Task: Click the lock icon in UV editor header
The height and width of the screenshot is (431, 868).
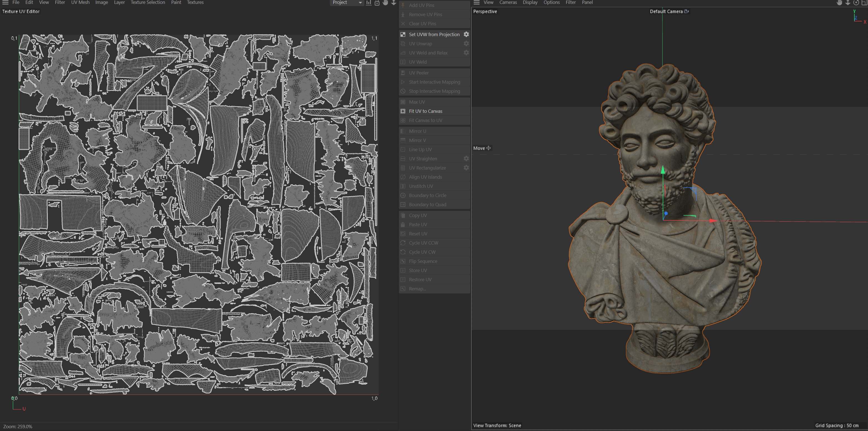Action: [377, 3]
